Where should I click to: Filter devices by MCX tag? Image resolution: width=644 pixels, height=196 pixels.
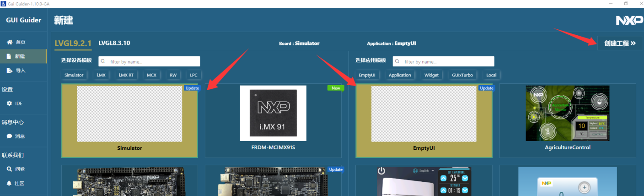(x=151, y=75)
